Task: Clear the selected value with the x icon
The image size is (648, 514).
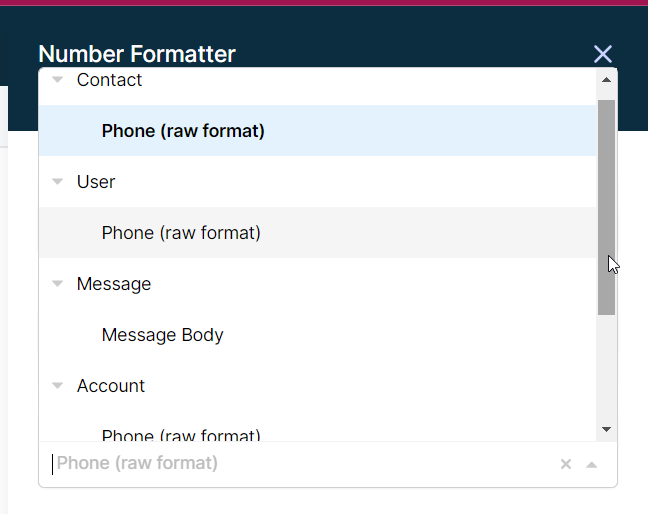Action: click(566, 464)
